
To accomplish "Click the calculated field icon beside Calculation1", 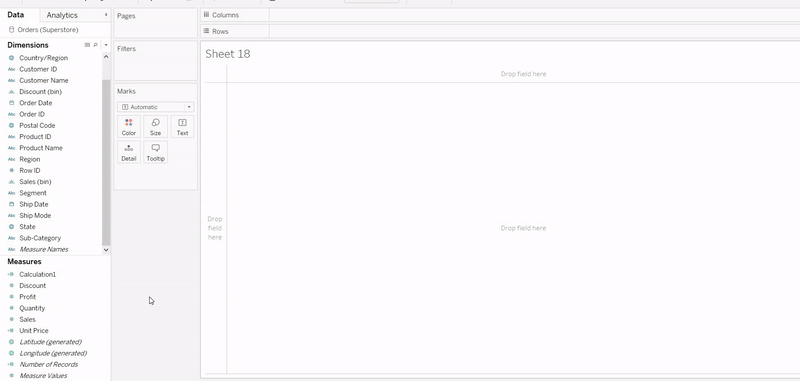I will click(11, 274).
